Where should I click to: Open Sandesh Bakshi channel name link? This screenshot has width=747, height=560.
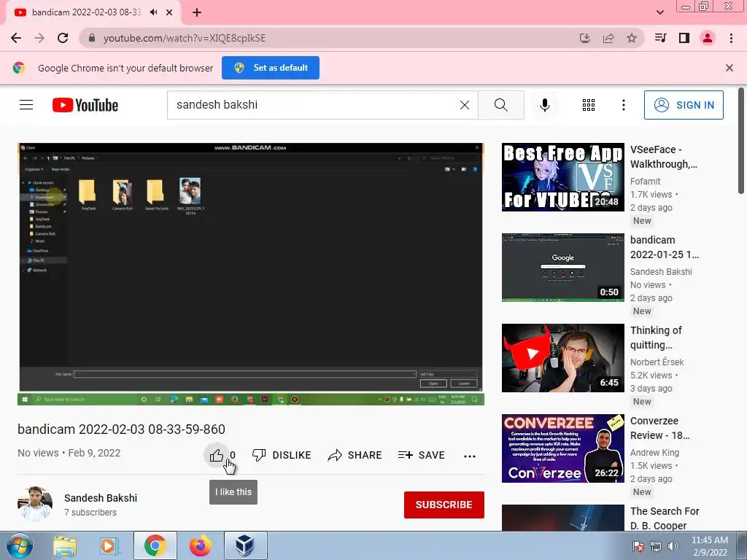(x=101, y=498)
